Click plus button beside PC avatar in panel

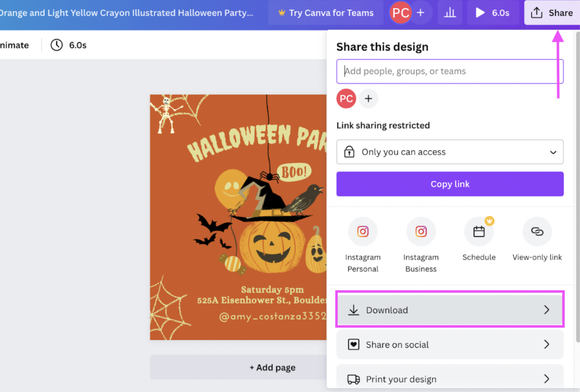tap(368, 99)
